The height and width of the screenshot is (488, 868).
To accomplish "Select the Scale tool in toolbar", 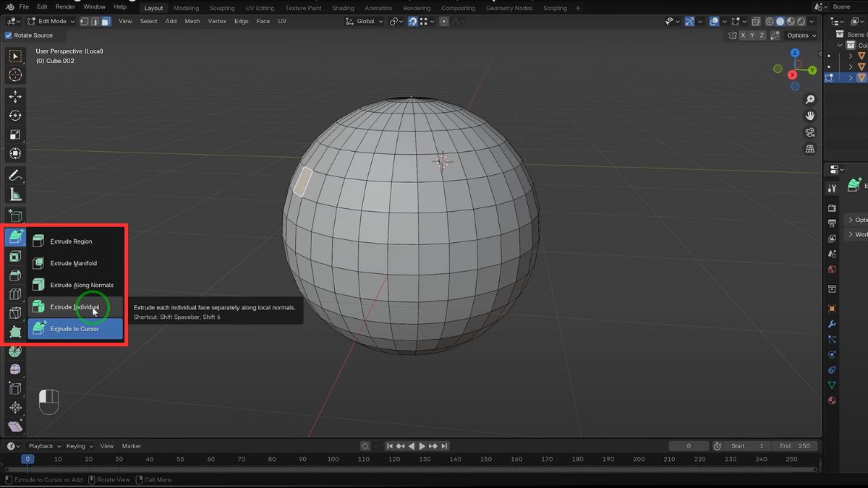I will click(x=14, y=134).
